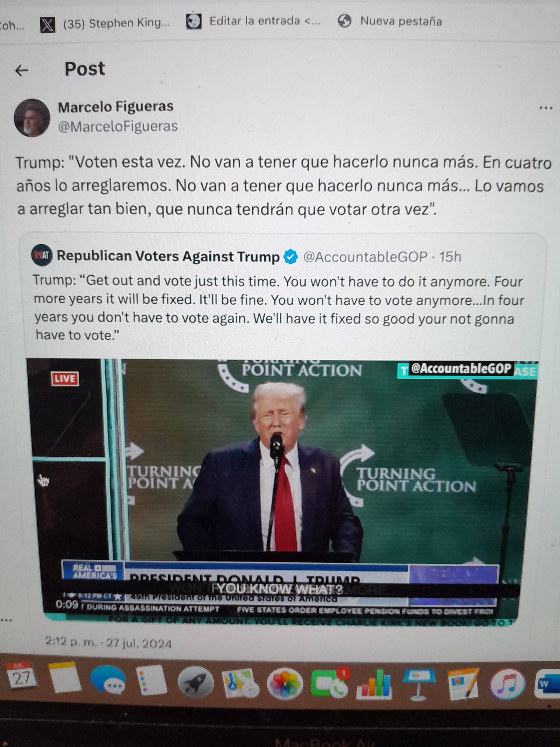Viewport: 560px width, 747px height.
Task: Open Numbers chart icon in dock
Action: [x=374, y=682]
